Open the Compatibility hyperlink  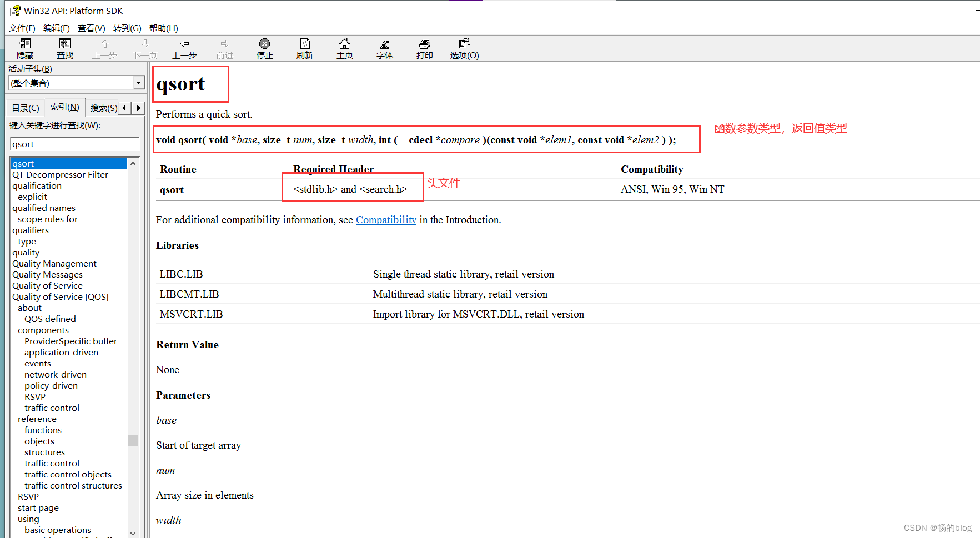[386, 220]
